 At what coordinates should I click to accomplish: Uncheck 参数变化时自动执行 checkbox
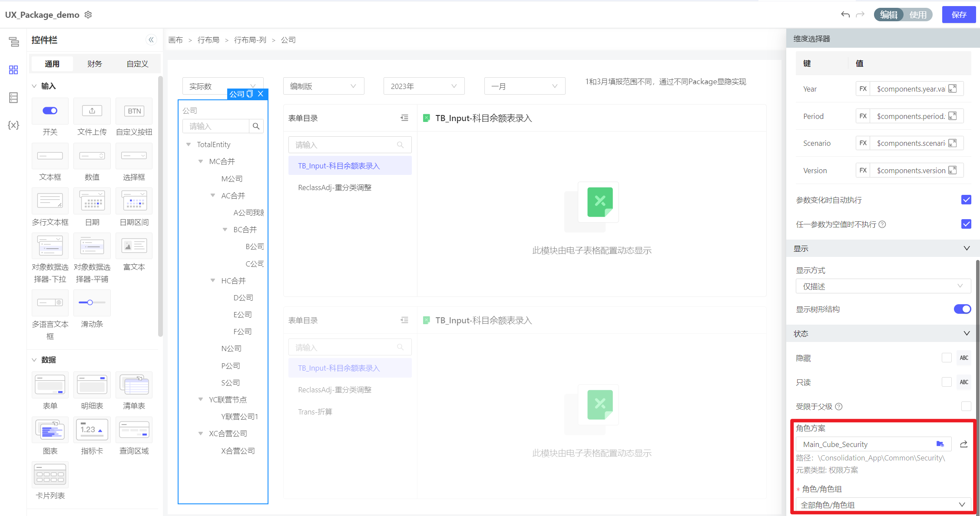(966, 200)
